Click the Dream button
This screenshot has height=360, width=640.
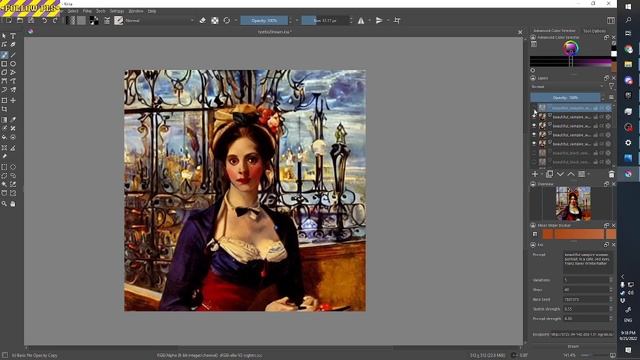(x=573, y=346)
